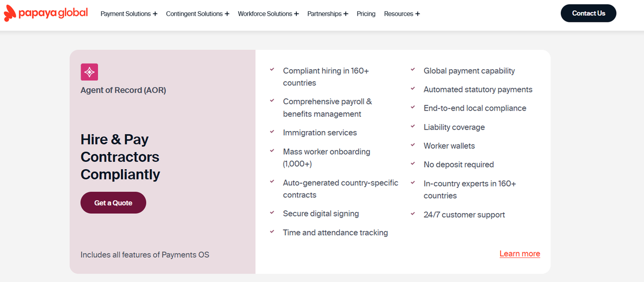
Task: Click the checkmark beside Automated statutory payments
Action: 413,89
